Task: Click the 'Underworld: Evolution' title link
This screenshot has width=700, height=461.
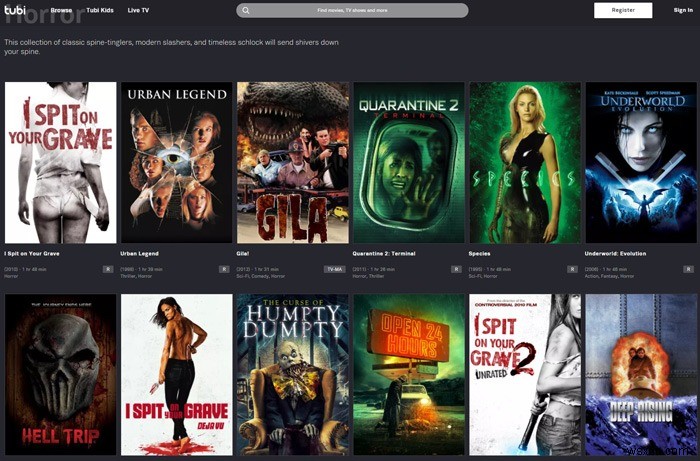Action: [x=615, y=253]
